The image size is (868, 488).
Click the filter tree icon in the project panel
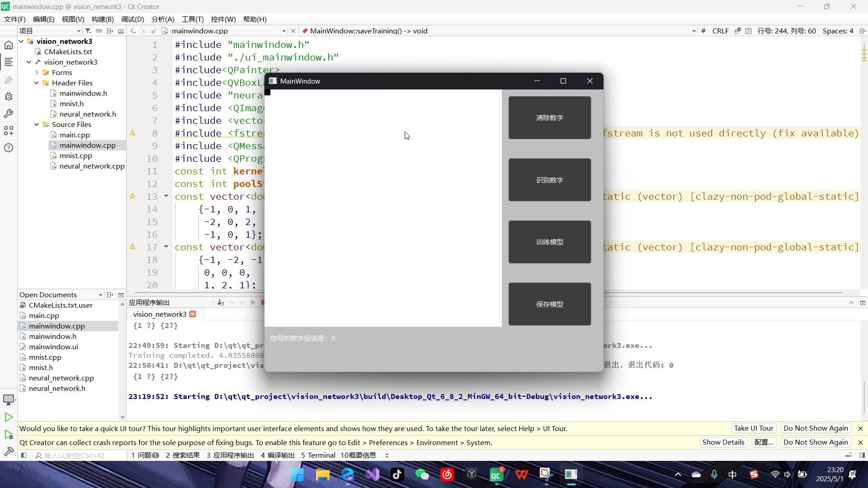[x=88, y=31]
